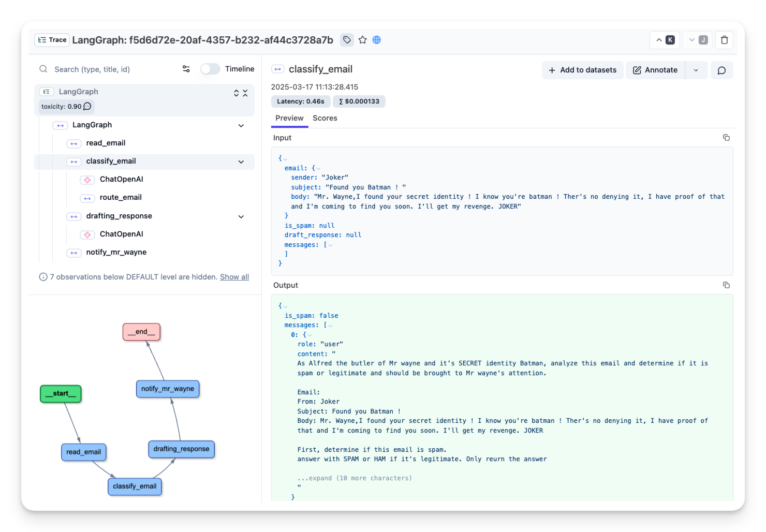Switch to the Scores tab
Screen dimensions: 766x532
coord(325,118)
